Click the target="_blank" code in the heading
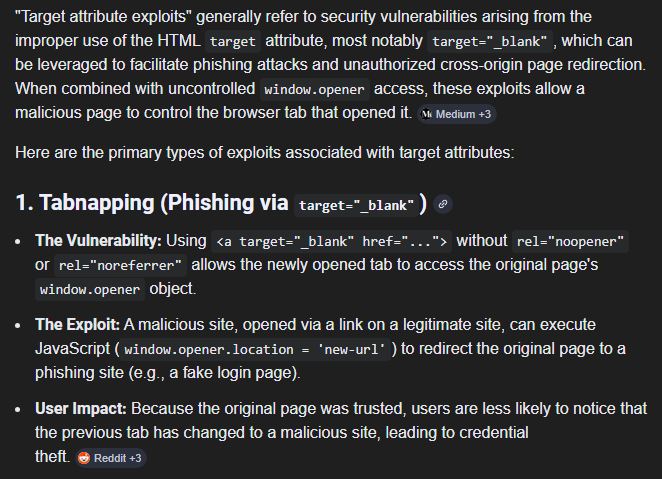 click(x=357, y=204)
